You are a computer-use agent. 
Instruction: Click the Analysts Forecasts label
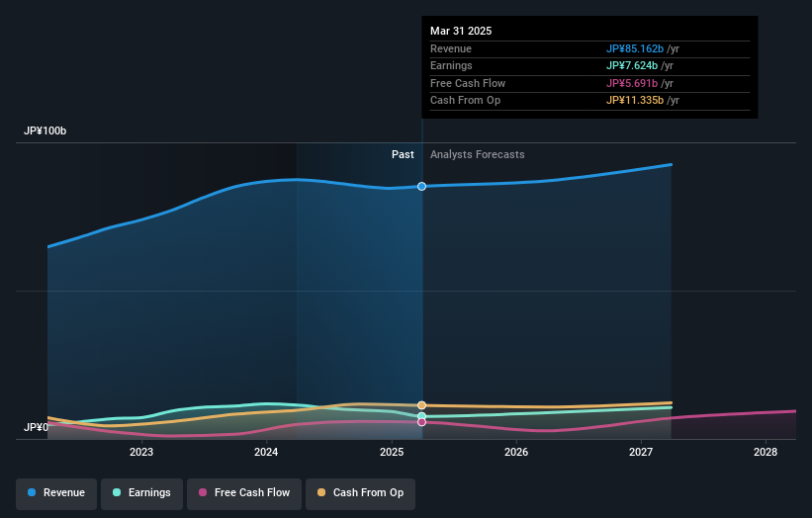coord(478,155)
